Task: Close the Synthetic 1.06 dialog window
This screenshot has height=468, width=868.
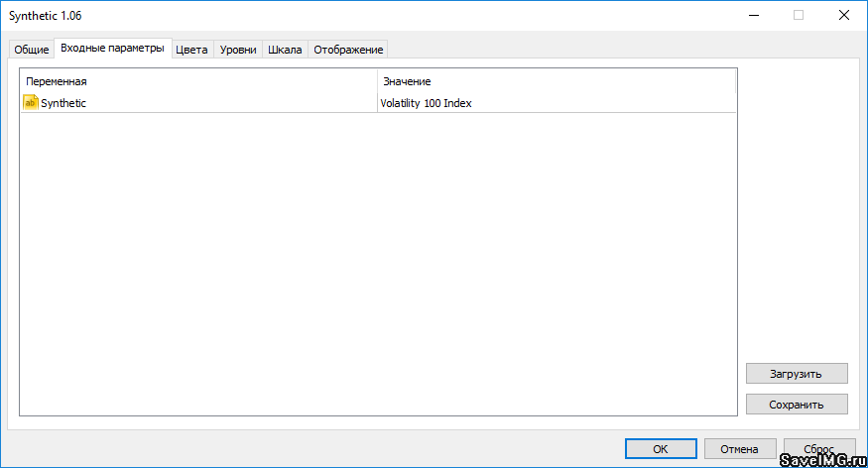Action: pyautogui.click(x=844, y=15)
